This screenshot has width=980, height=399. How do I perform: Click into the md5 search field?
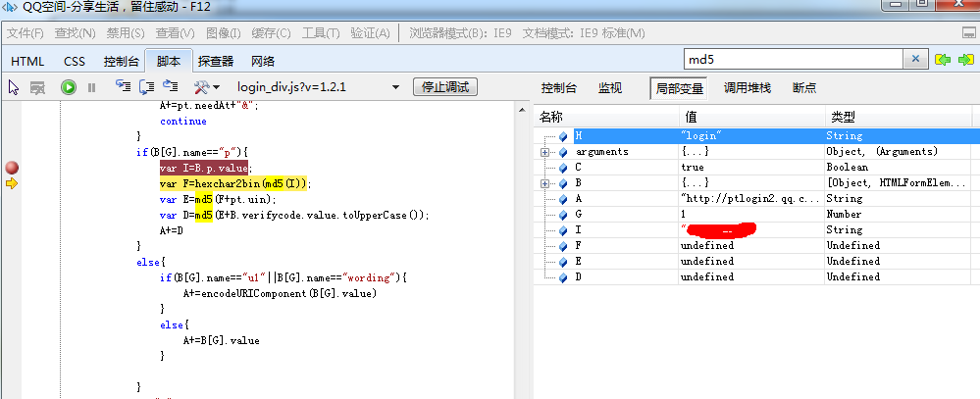point(794,60)
